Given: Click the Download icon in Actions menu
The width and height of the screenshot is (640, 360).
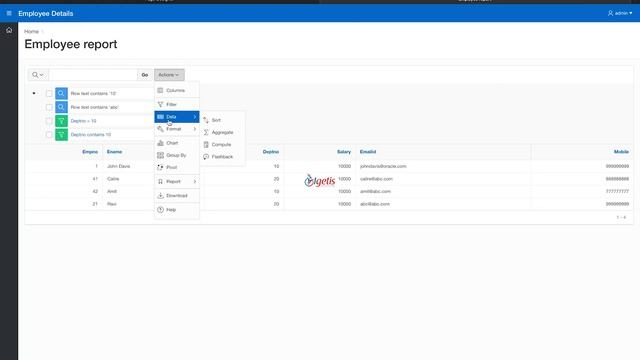Looking at the screenshot, I should pos(160,196).
